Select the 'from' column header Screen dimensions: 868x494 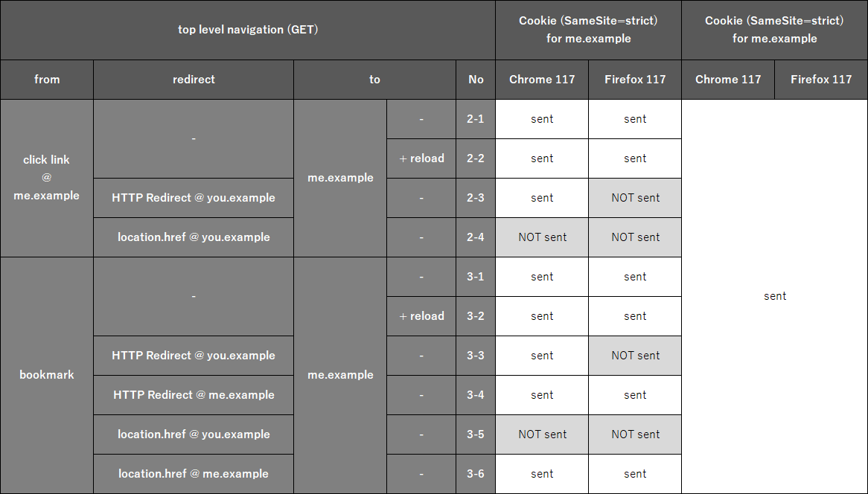click(47, 80)
